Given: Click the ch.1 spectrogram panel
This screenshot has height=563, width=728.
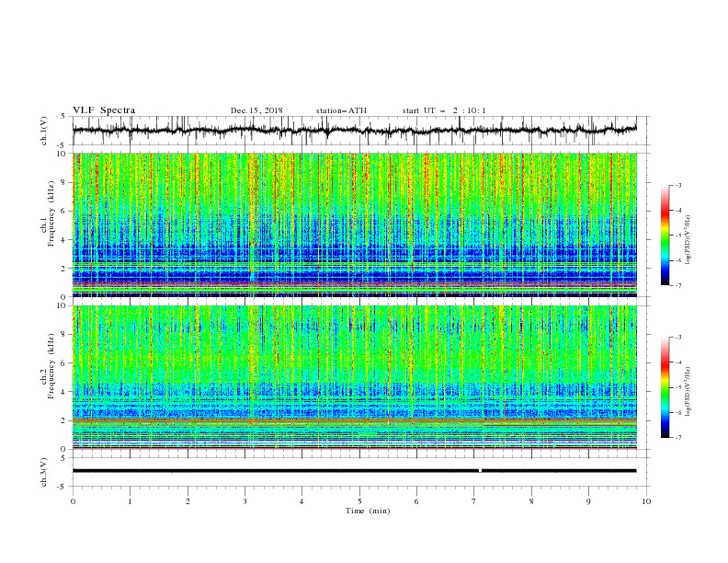Looking at the screenshot, I should pyautogui.click(x=354, y=224).
